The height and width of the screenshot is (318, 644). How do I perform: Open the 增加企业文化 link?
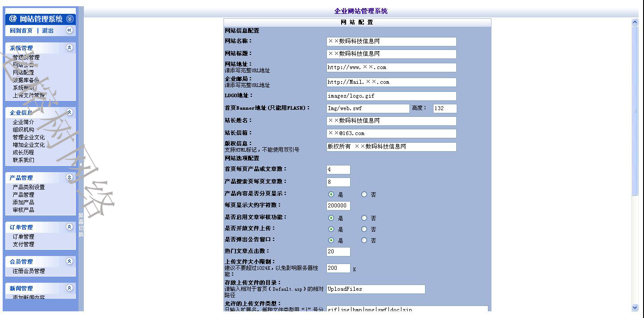[x=29, y=145]
